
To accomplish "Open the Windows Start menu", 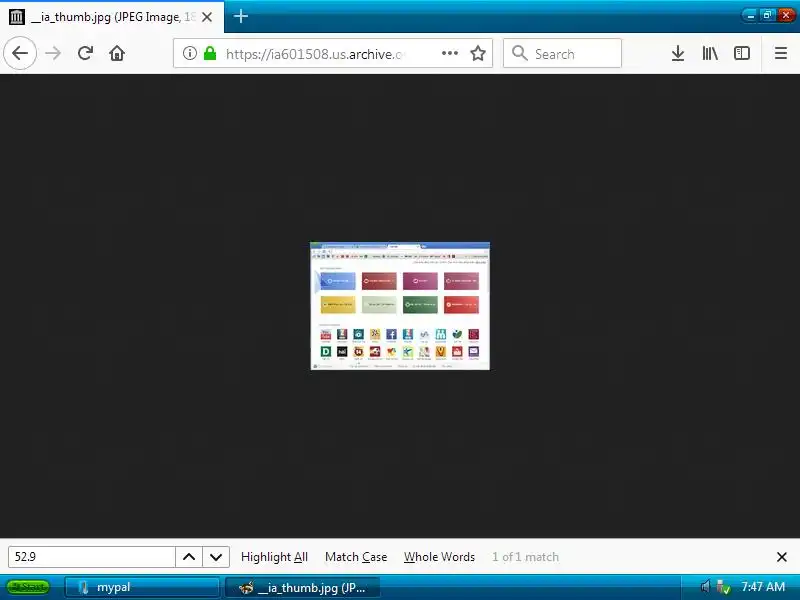I will point(29,587).
